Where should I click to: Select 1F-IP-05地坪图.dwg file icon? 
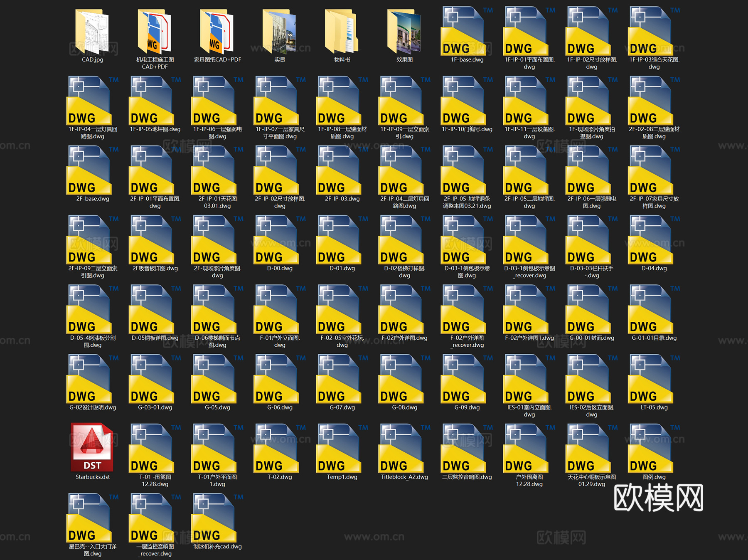[x=151, y=101]
